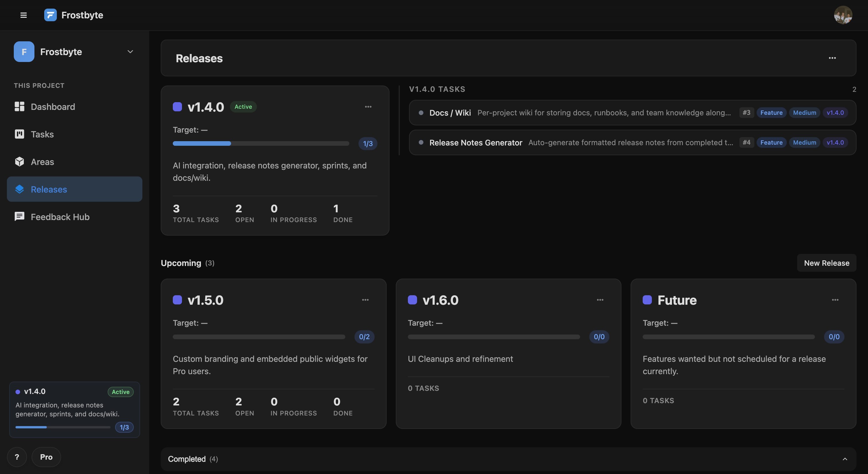Click the v1.4.0 purple color swatch
This screenshot has width=868, height=474.
tap(177, 107)
